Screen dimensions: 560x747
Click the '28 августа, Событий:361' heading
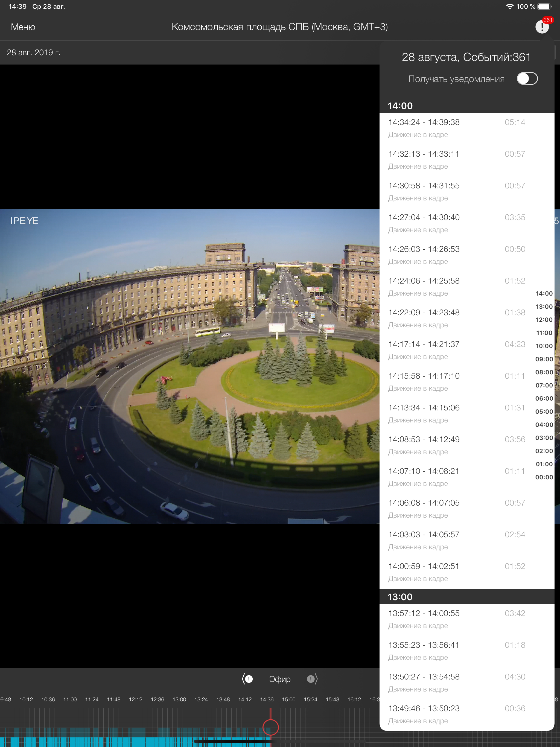pyautogui.click(x=466, y=57)
